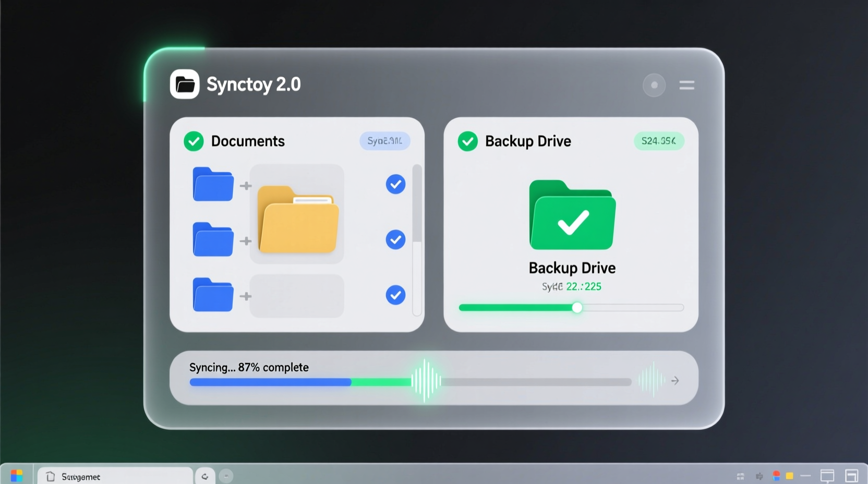Click the right arrow at progress bar end
The width and height of the screenshot is (868, 484).
675,381
